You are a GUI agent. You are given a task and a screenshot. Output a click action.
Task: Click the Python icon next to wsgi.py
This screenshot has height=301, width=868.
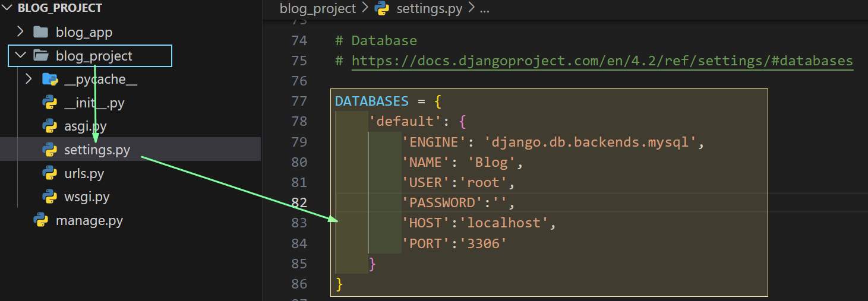point(50,197)
